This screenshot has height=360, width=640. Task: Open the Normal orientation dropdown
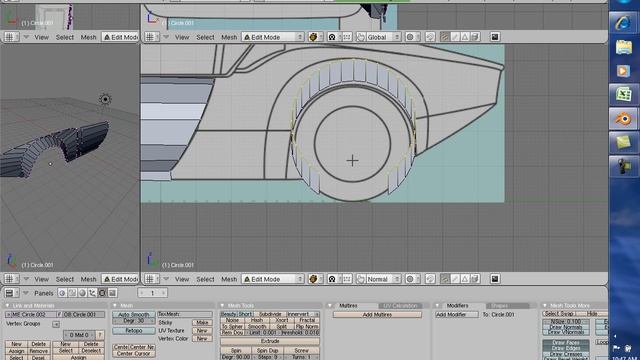point(383,279)
